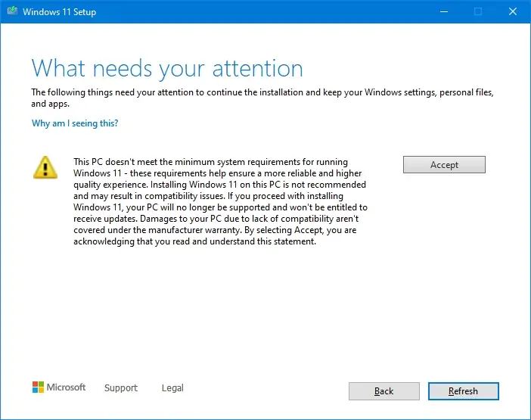531x420 pixels.
Task: Click the Microsoft logo
Action: [x=59, y=387]
